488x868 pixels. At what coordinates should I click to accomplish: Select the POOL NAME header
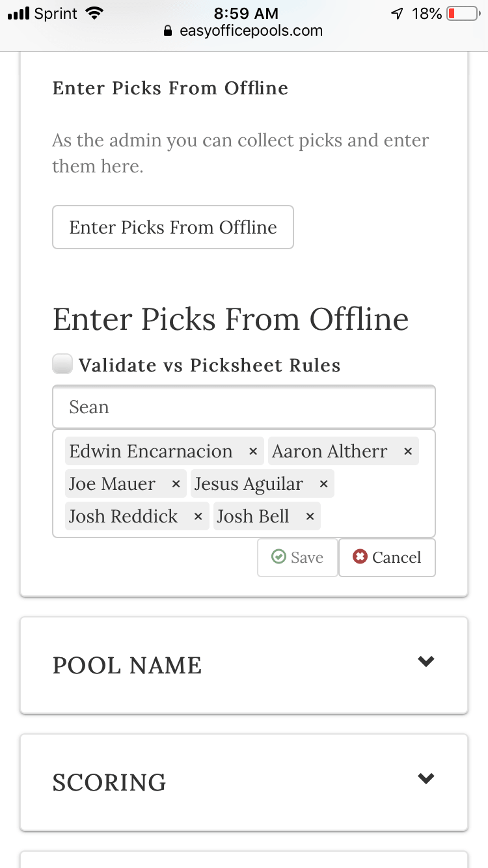tap(127, 666)
